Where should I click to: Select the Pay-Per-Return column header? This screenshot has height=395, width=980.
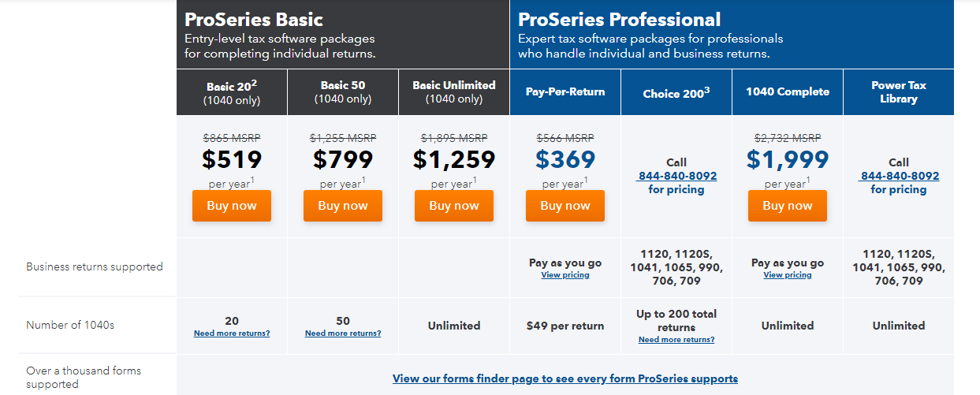pyautogui.click(x=565, y=92)
